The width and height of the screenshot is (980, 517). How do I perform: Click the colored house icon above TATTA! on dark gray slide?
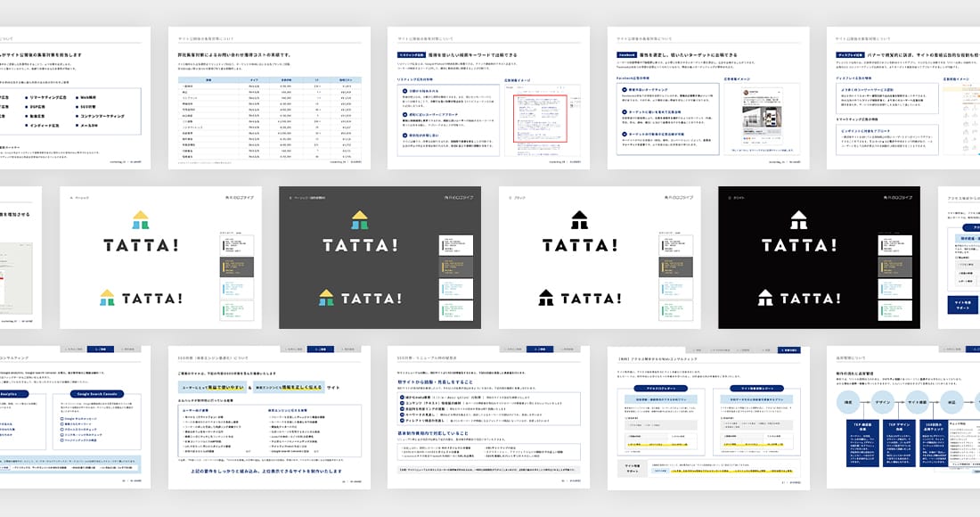point(360,220)
